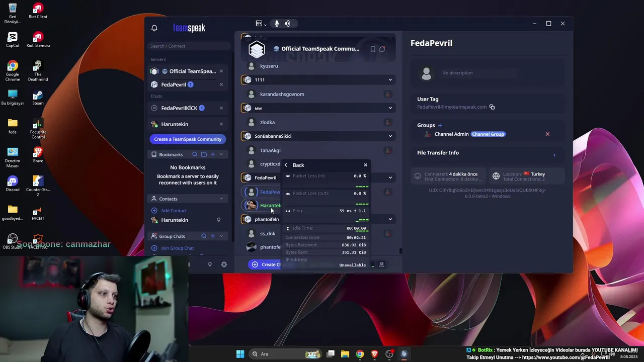The height and width of the screenshot is (362, 644).
Task: Open chat for Official TeamSpeak Community
Action: point(382,49)
